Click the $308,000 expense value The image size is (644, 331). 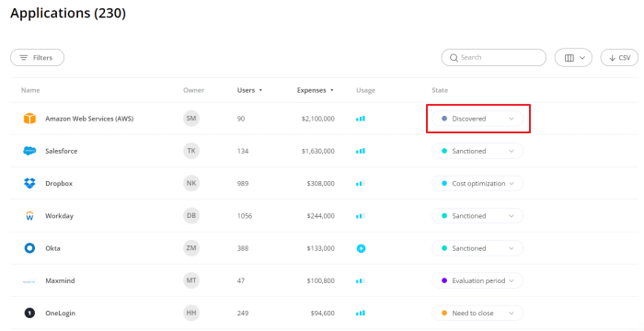pos(320,184)
